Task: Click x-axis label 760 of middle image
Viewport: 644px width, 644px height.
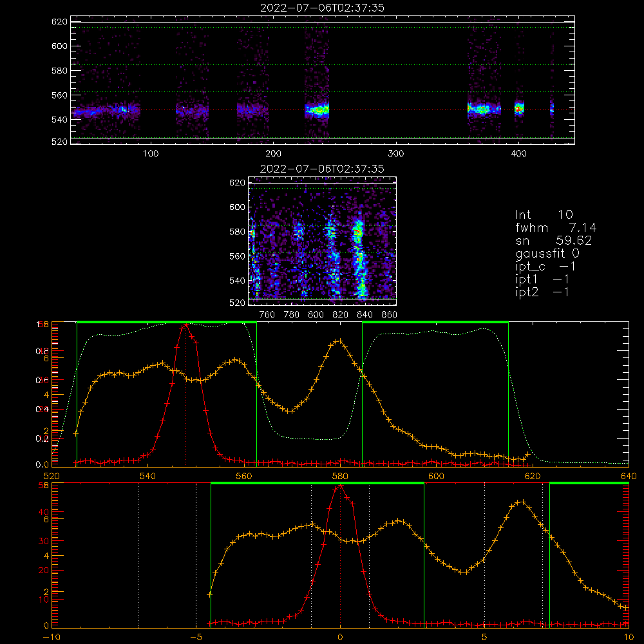Action: [x=267, y=315]
